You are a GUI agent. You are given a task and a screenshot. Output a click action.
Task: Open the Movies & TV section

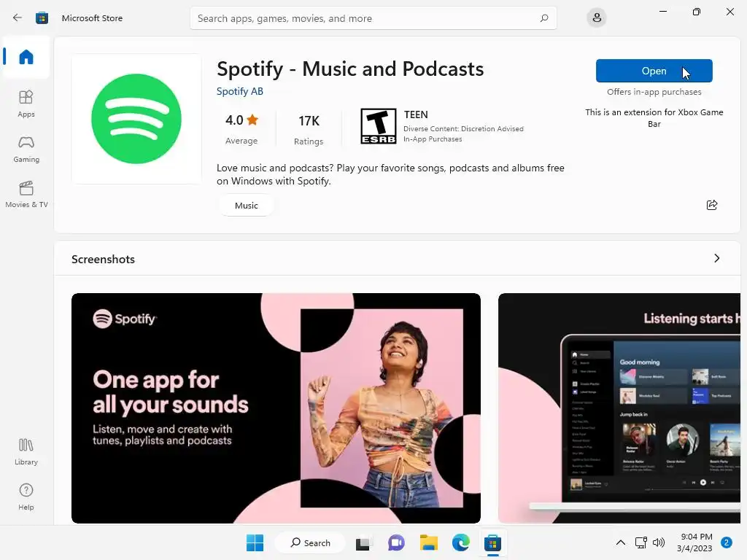26,194
